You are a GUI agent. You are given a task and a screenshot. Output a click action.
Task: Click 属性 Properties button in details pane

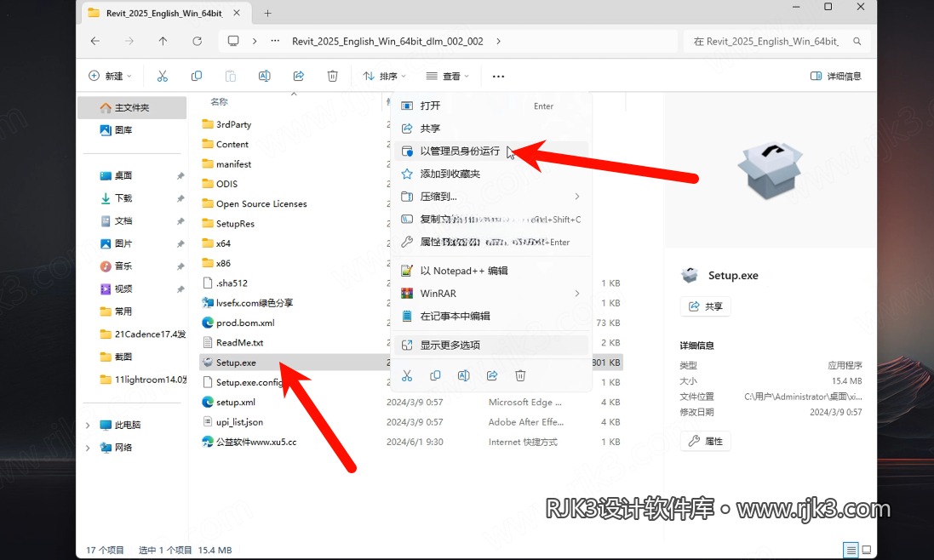(x=705, y=441)
